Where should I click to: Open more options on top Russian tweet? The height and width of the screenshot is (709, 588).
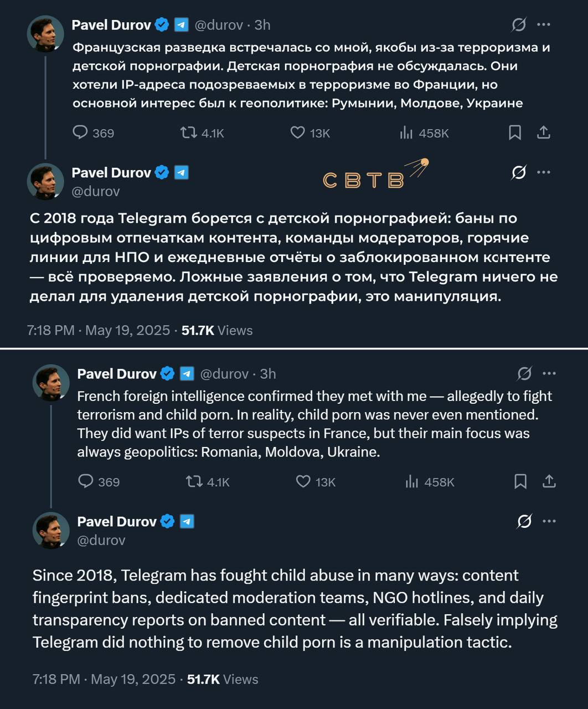544,24
